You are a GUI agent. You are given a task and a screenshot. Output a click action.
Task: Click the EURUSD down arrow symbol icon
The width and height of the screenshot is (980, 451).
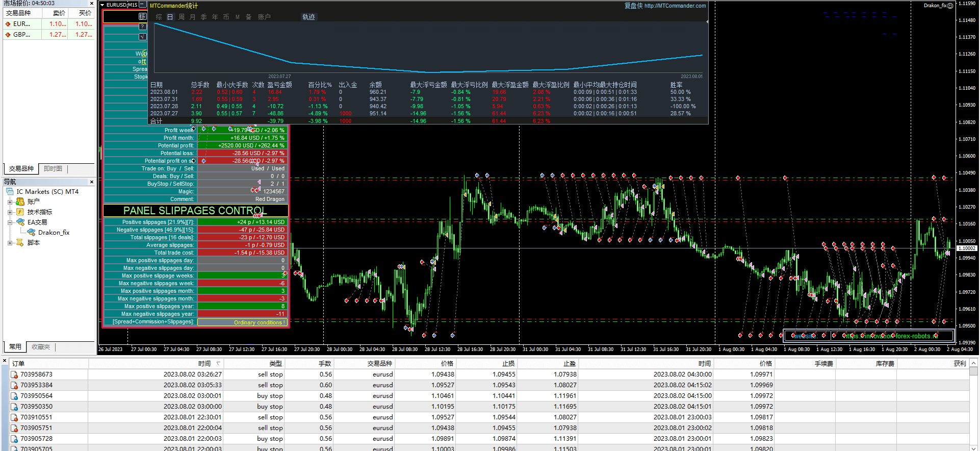click(x=8, y=24)
